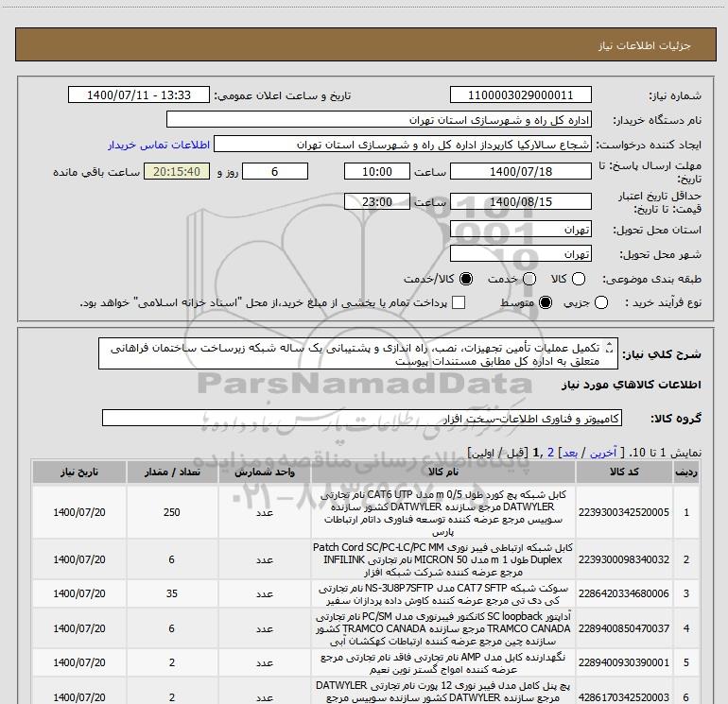Go to next page link بعد
This screenshot has height=704, width=728.
tap(570, 453)
